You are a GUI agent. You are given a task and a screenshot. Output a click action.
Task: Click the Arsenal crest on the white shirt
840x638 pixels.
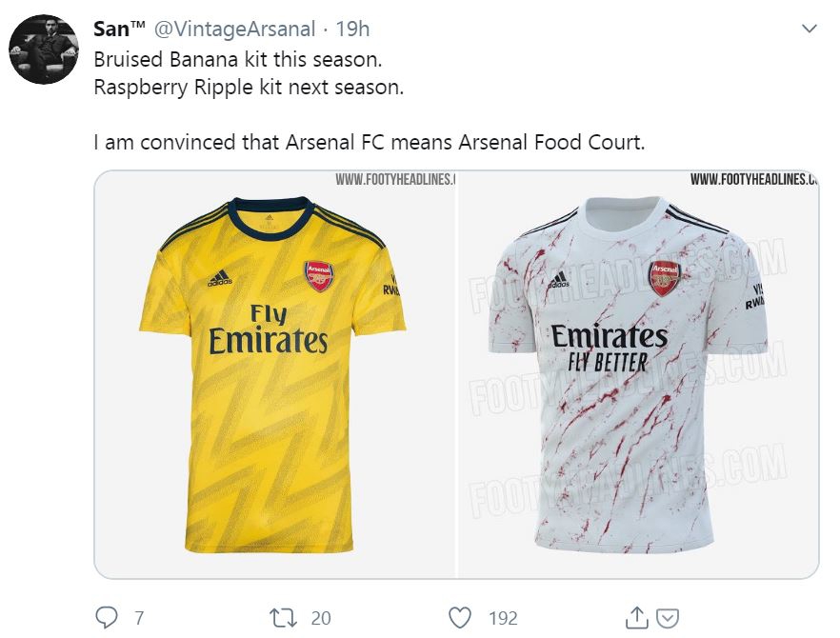coord(664,276)
